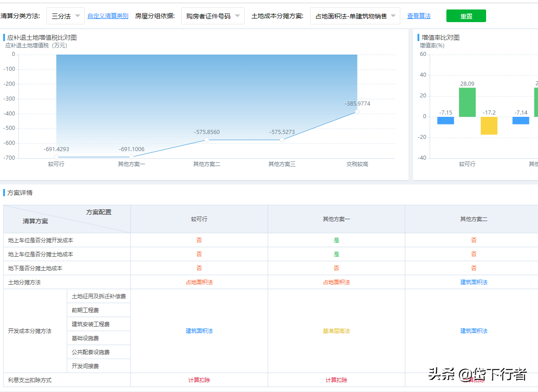Toggle 否 for 地下是否分摊土地成本 under 其他方案二
This screenshot has height=392, width=538.
point(473,267)
